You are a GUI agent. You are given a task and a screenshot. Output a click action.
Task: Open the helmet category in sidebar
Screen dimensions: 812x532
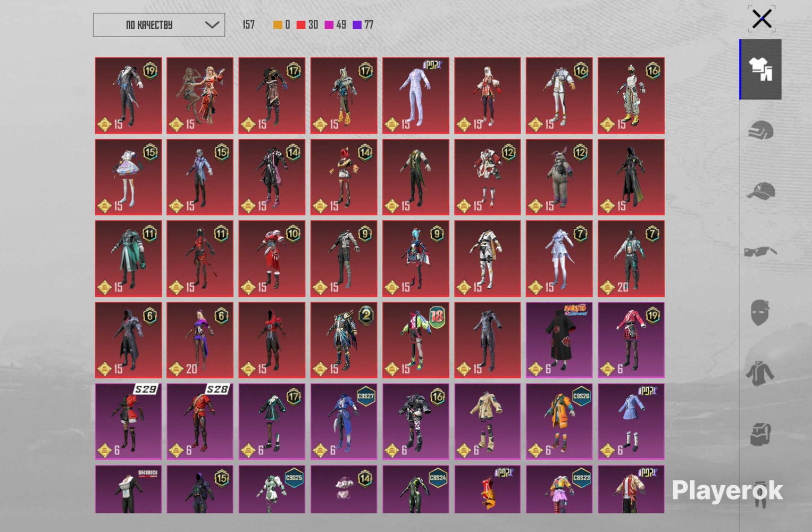pyautogui.click(x=760, y=130)
